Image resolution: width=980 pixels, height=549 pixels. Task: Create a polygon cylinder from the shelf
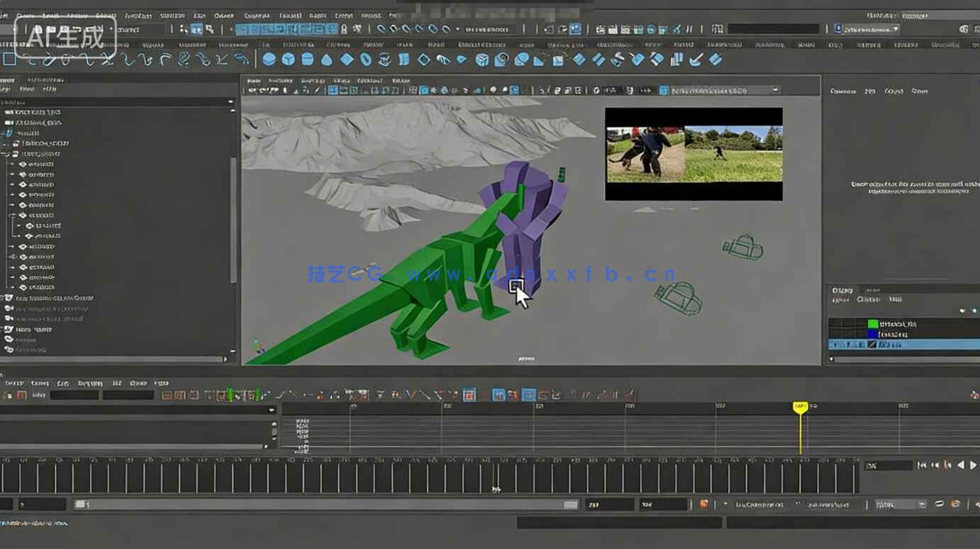[308, 60]
